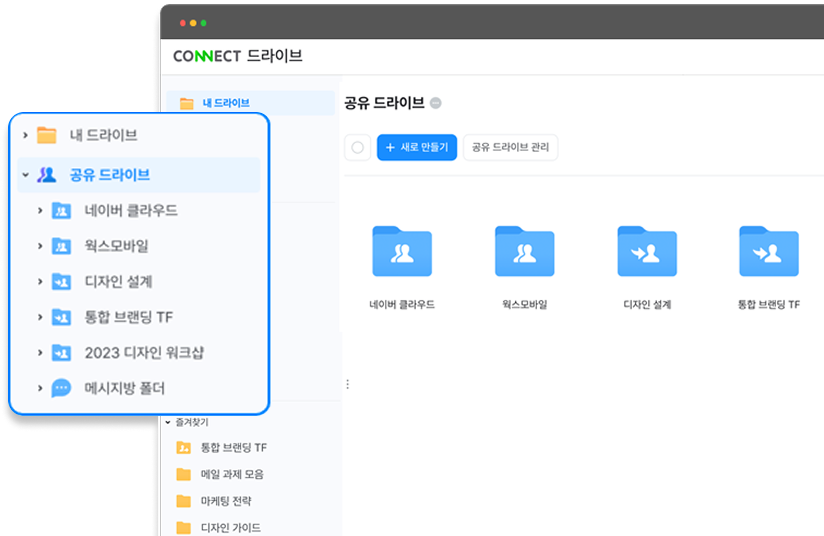Click the 새로 만들기 button
The width and height of the screenshot is (824, 536).
[417, 148]
